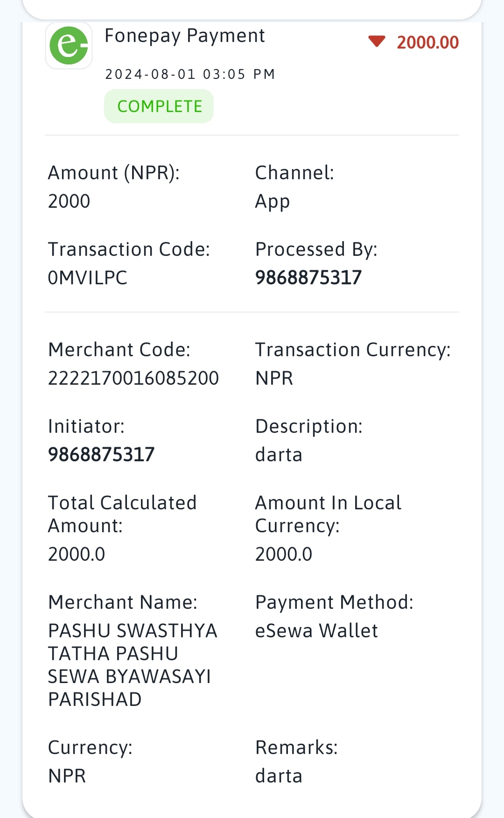The image size is (504, 818).
Task: Tap the red downward triangle debit indicator
Action: [x=377, y=42]
